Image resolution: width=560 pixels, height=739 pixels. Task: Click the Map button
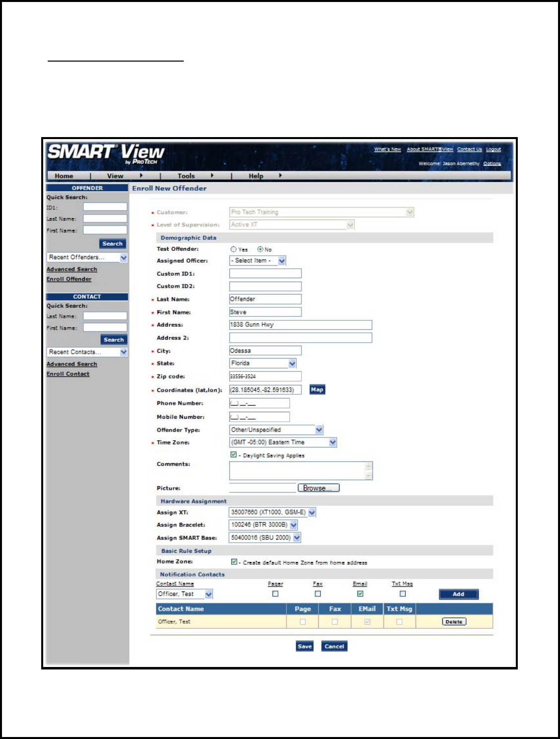coord(317,390)
